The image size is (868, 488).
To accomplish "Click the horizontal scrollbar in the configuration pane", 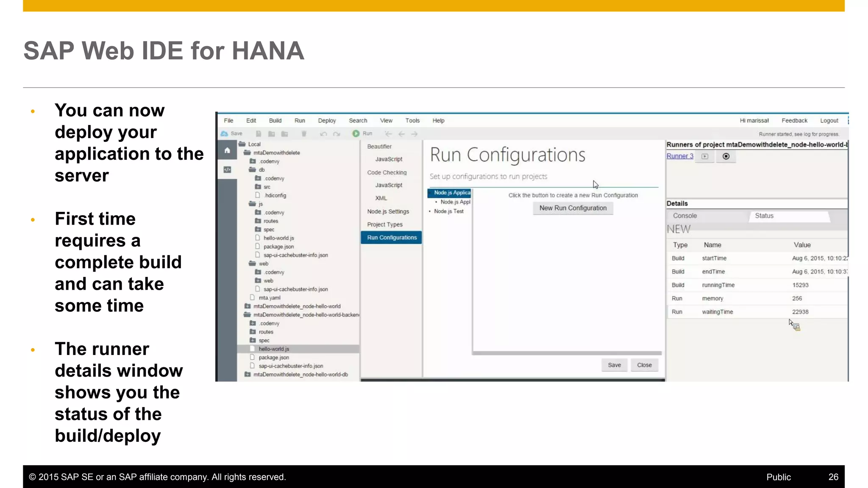I will click(567, 353).
